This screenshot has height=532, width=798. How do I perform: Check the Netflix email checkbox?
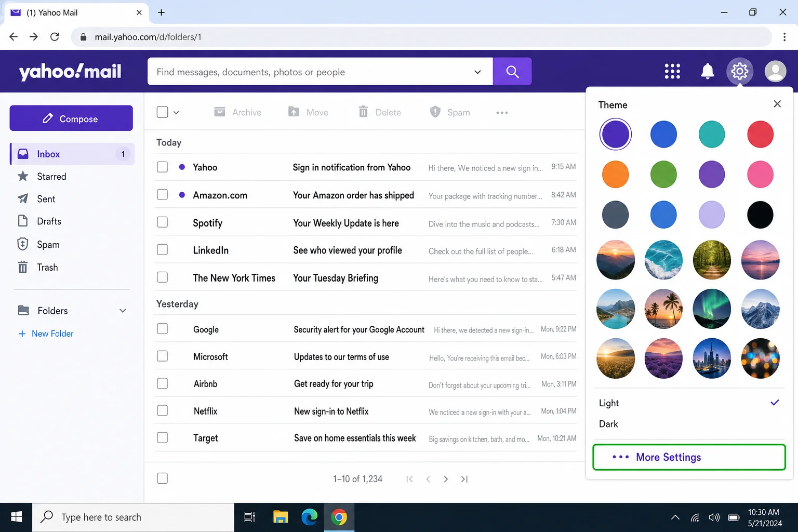[163, 410]
